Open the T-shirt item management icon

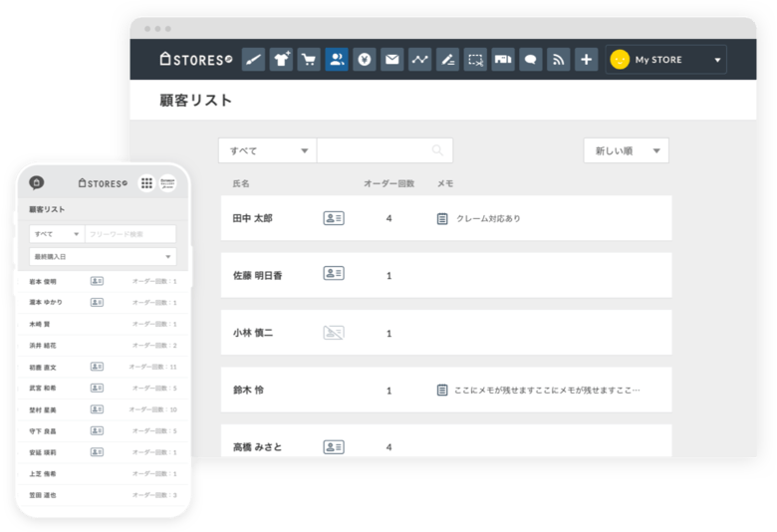pyautogui.click(x=281, y=60)
